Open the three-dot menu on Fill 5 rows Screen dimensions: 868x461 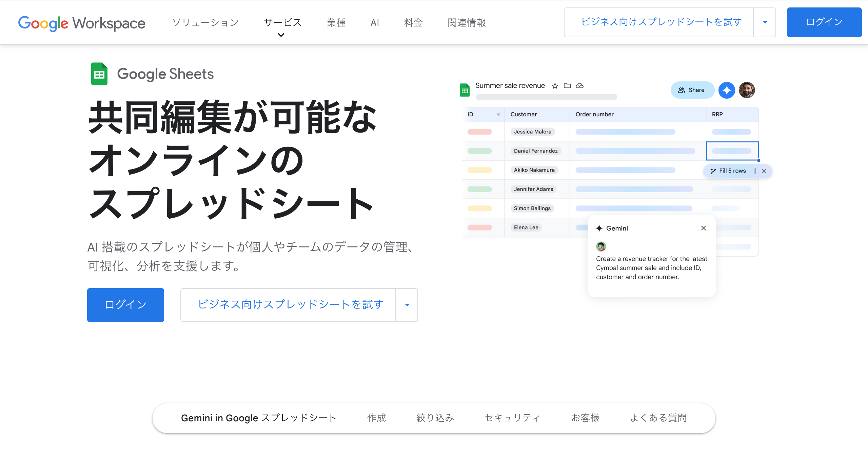pyautogui.click(x=755, y=171)
